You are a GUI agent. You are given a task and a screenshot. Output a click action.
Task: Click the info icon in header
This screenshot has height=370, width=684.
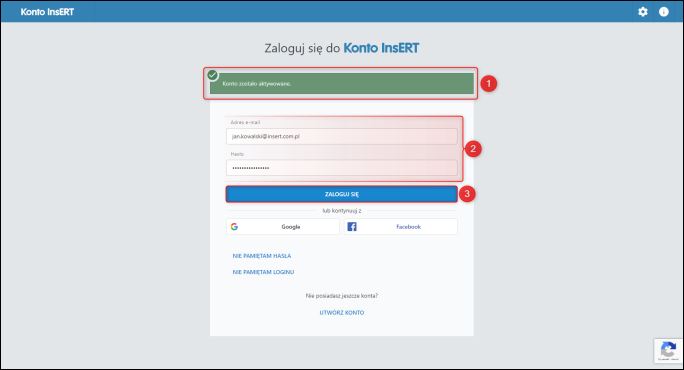coord(663,12)
